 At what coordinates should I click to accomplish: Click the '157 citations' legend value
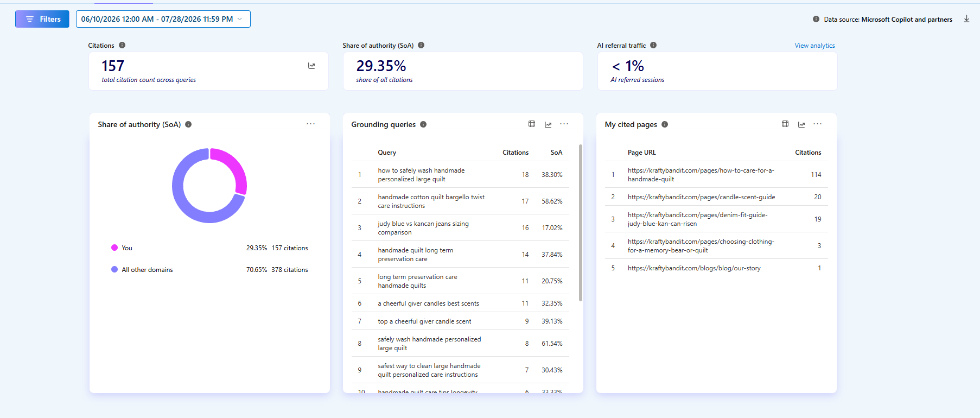coord(290,248)
